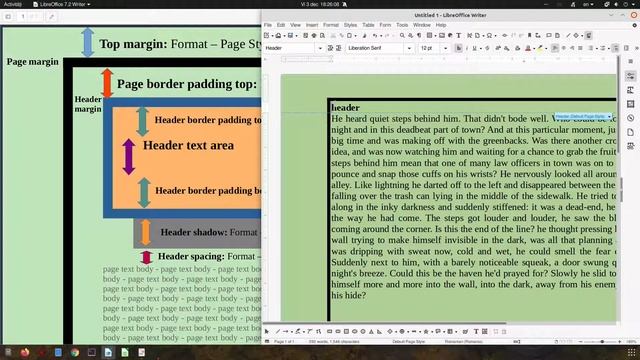The height and width of the screenshot is (360, 640).
Task: Click the Undo arrow icon
Action: click(374, 36)
